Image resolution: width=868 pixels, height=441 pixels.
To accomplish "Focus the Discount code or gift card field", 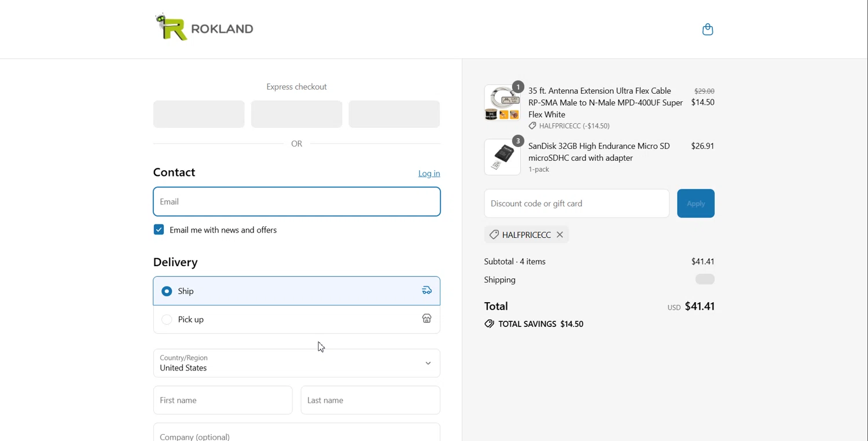I will (576, 204).
